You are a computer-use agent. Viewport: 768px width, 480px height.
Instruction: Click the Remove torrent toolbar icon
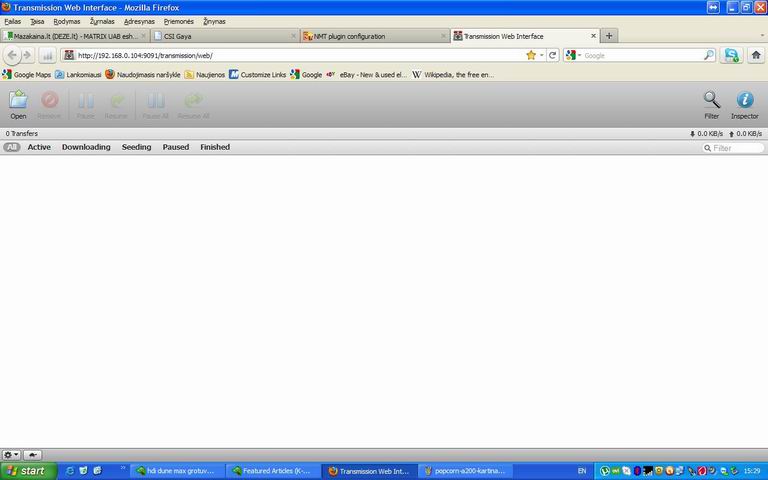coord(49,104)
